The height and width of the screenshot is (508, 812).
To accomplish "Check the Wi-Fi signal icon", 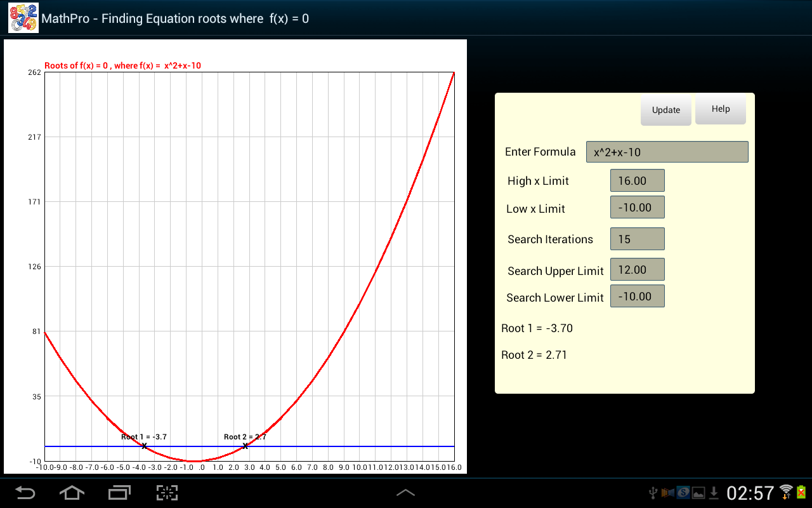I will 786,492.
